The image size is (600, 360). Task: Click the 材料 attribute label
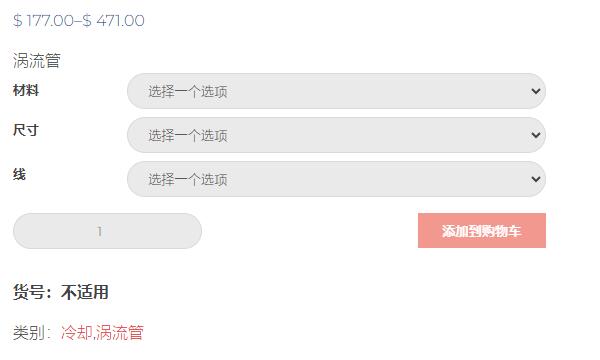(26, 91)
